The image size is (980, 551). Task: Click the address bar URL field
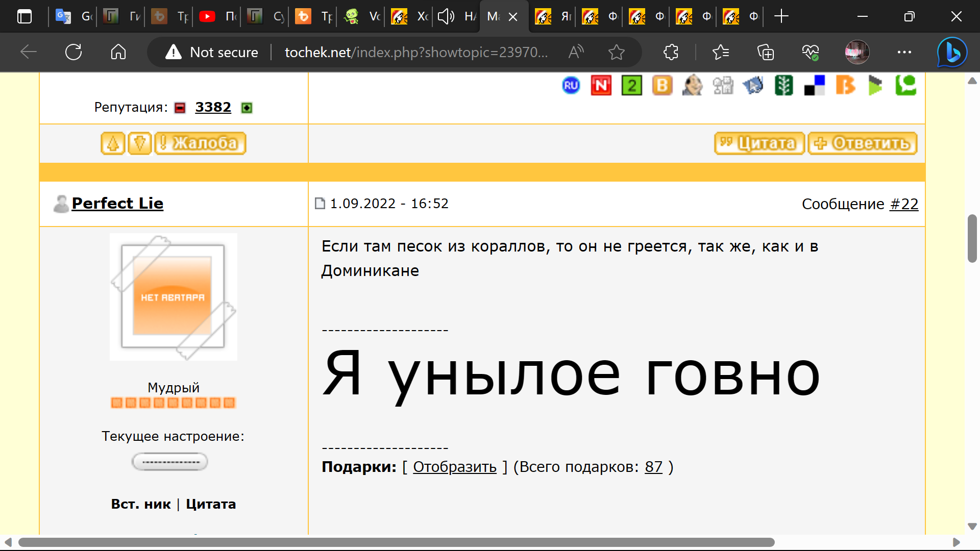[x=416, y=52]
